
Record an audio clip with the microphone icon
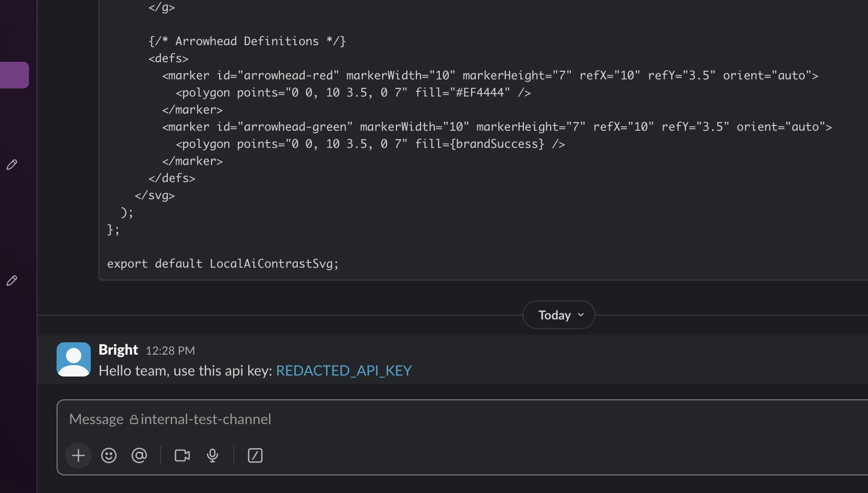coord(212,455)
